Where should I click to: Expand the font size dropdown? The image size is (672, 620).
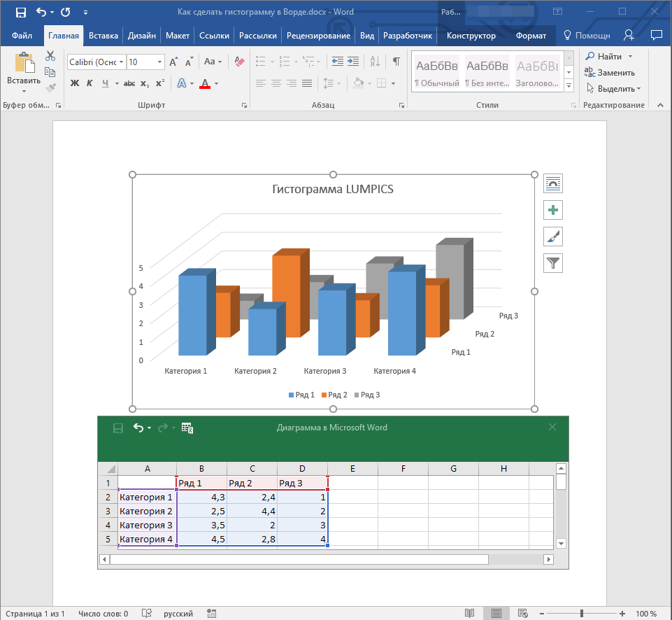[x=160, y=62]
